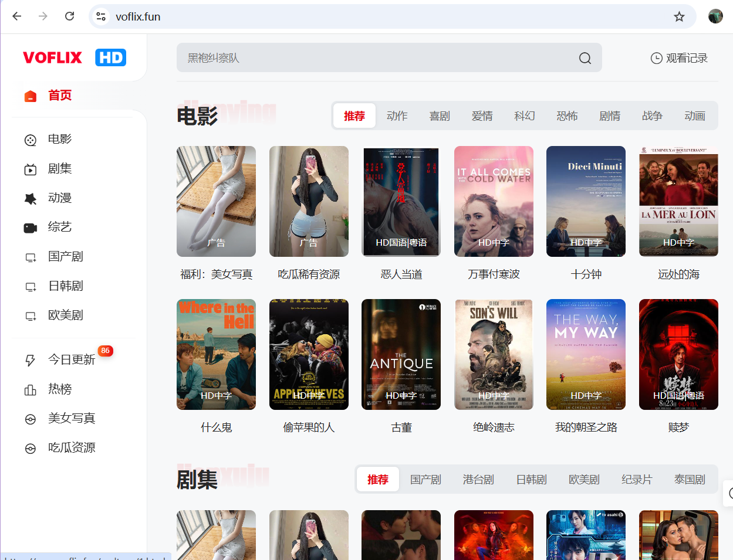
Task: Click the lightning icon beside 今日更新
Action: pyautogui.click(x=31, y=360)
